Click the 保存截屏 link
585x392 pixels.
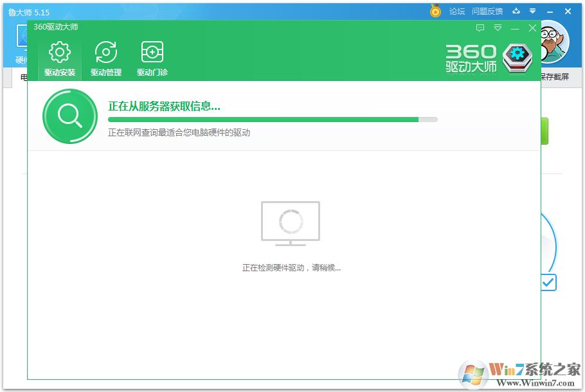point(555,76)
